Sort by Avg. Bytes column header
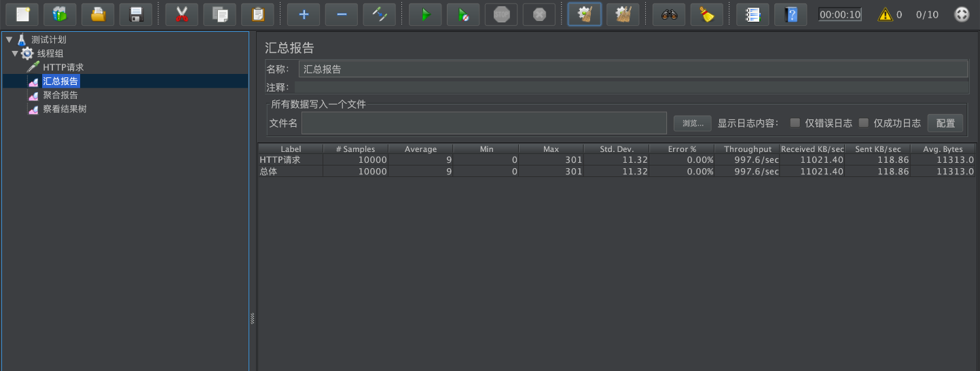Viewport: 980px width, 371px height. click(943, 149)
